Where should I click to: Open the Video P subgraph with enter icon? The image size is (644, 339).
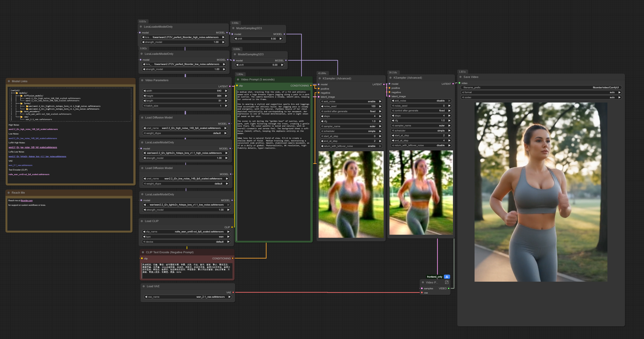pos(447,282)
